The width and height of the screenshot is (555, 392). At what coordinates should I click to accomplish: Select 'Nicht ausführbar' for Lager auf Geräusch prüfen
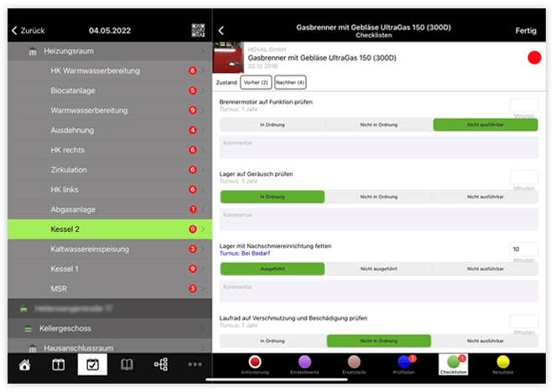[485, 197]
